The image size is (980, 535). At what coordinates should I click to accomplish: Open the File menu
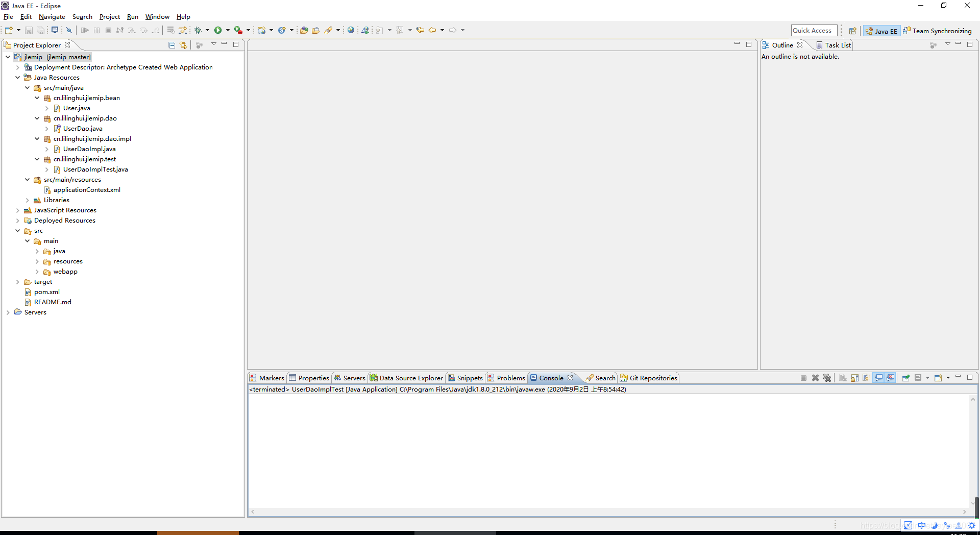[8, 16]
